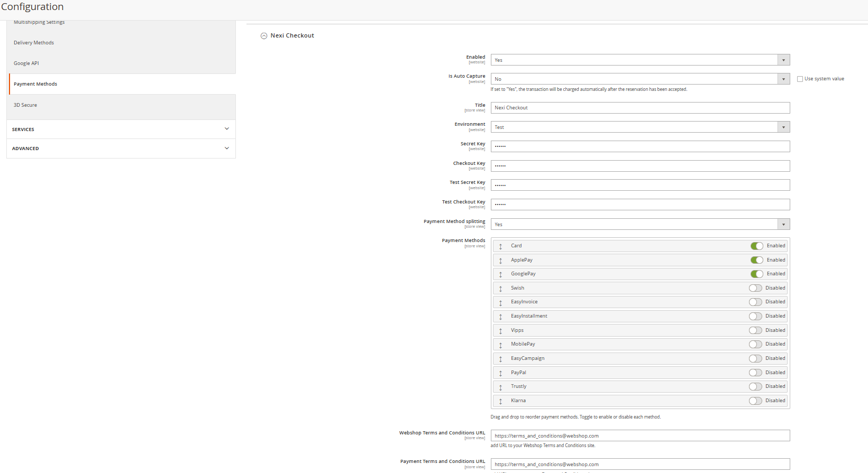Open Google API settings in sidebar
868x473 pixels.
click(x=26, y=63)
